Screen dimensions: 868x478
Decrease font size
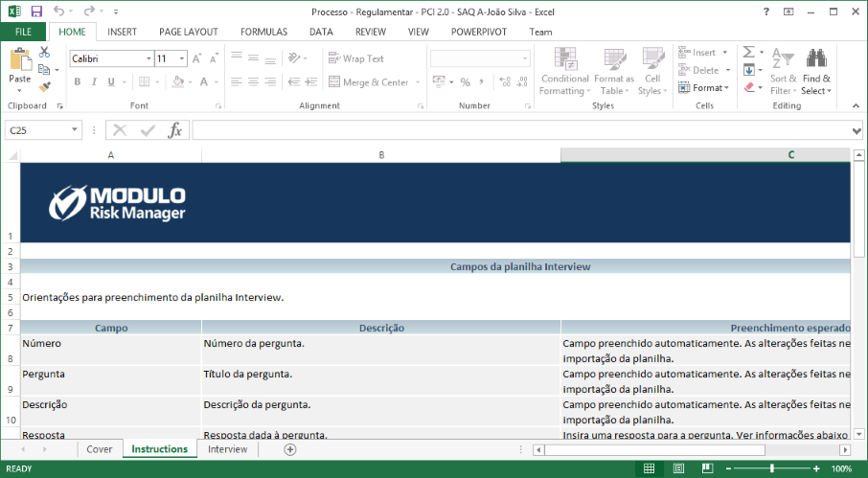click(215, 58)
